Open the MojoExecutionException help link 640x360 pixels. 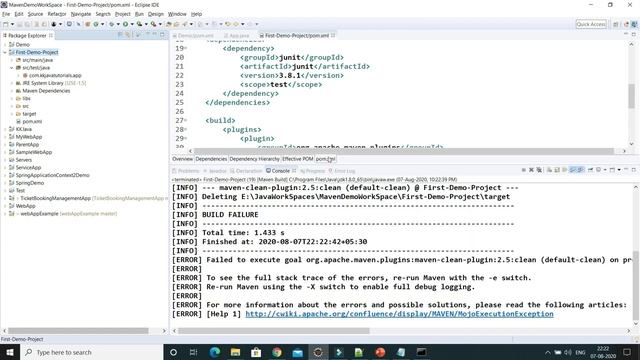tap(399, 314)
